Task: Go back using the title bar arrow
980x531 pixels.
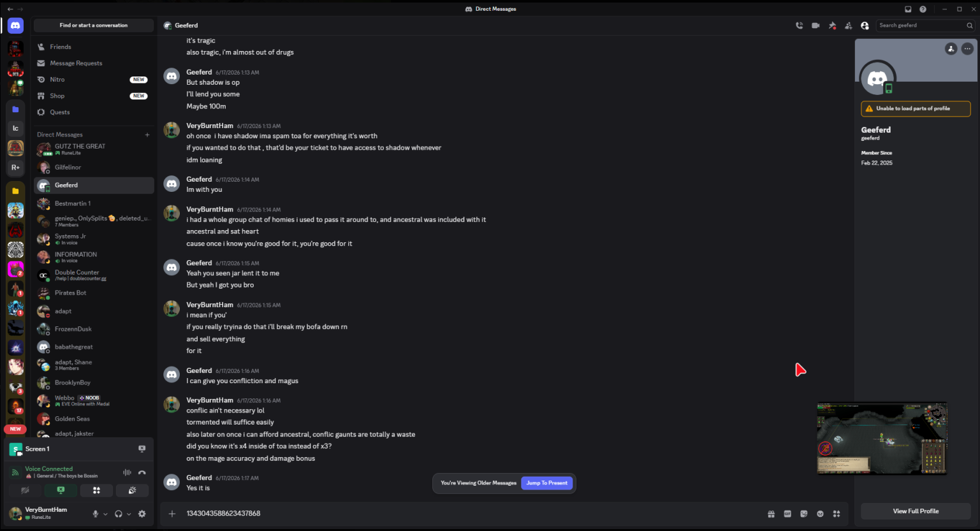Action: [10, 9]
